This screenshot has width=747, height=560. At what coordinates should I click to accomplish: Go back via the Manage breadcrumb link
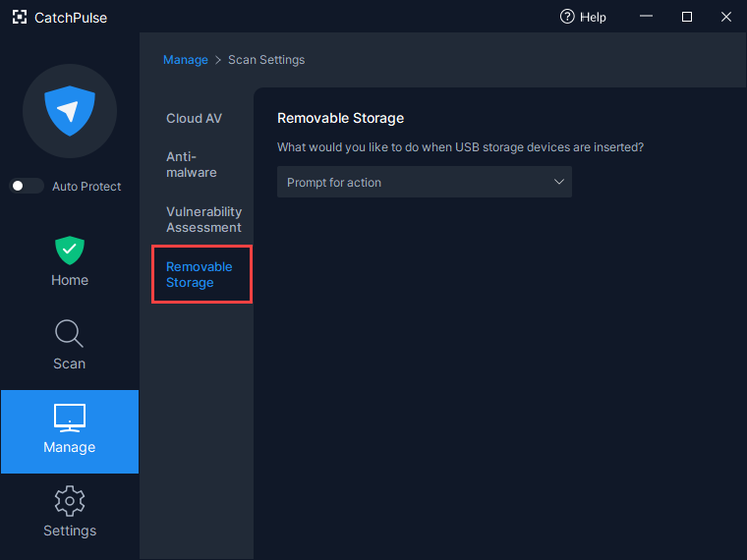[x=185, y=60]
